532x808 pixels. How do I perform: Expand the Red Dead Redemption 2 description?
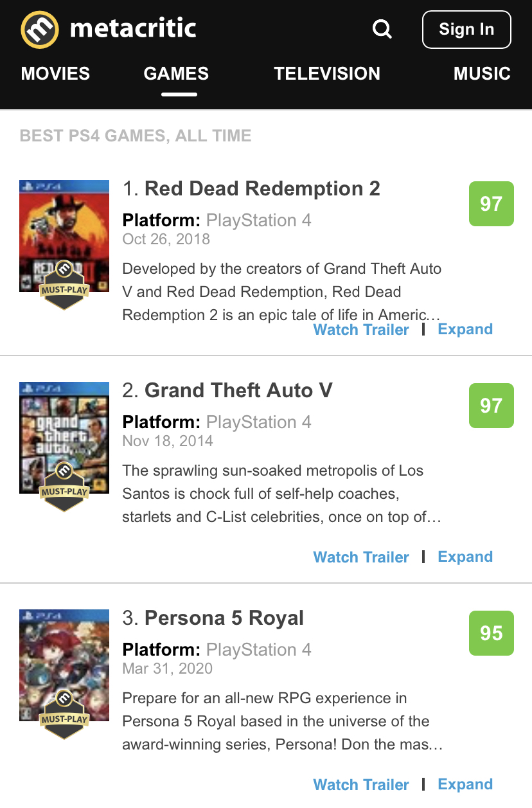[465, 330]
